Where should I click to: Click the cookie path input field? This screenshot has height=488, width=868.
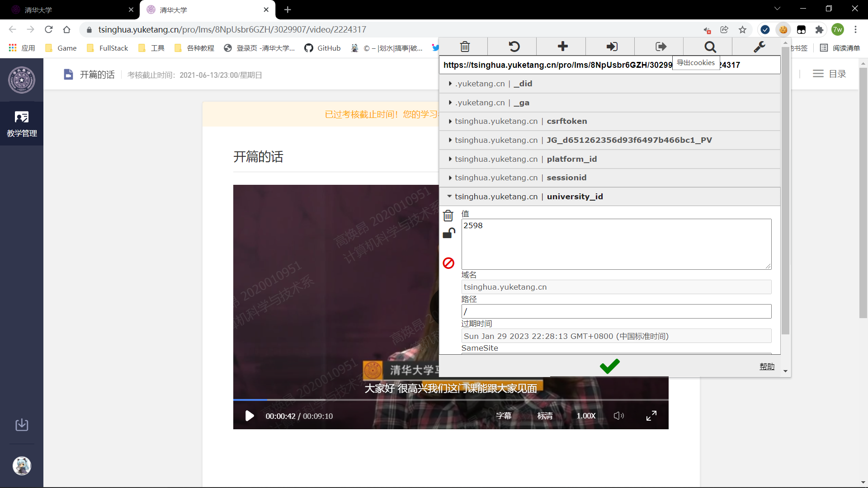[616, 311]
